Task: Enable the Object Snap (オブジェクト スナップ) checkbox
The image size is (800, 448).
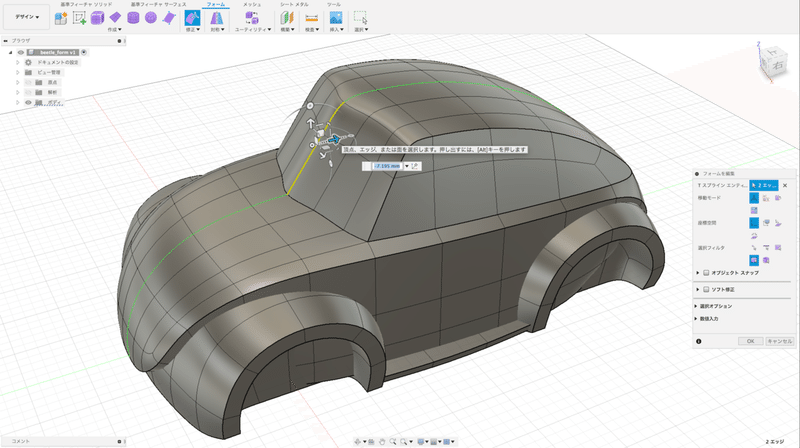Action: tap(705, 272)
